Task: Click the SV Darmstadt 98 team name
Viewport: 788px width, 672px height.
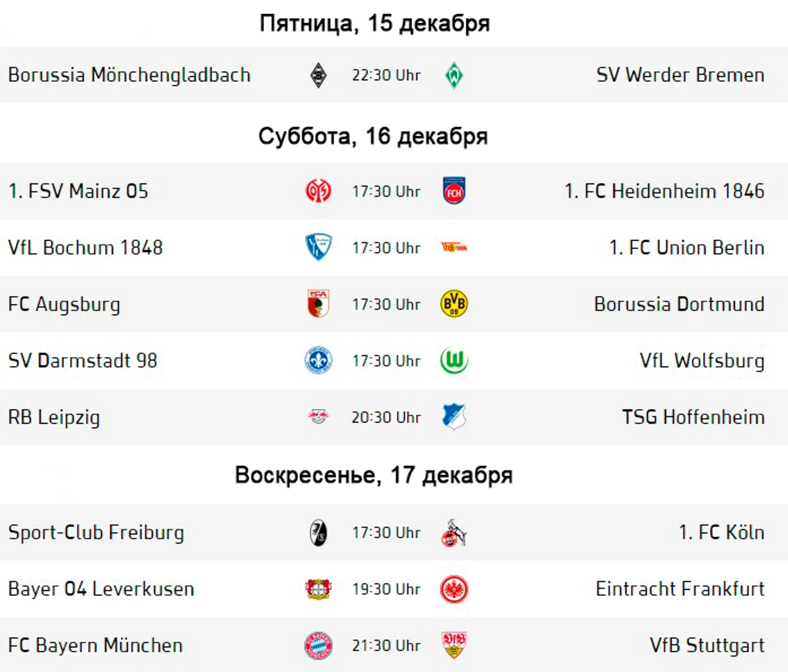Action: pyautogui.click(x=83, y=361)
